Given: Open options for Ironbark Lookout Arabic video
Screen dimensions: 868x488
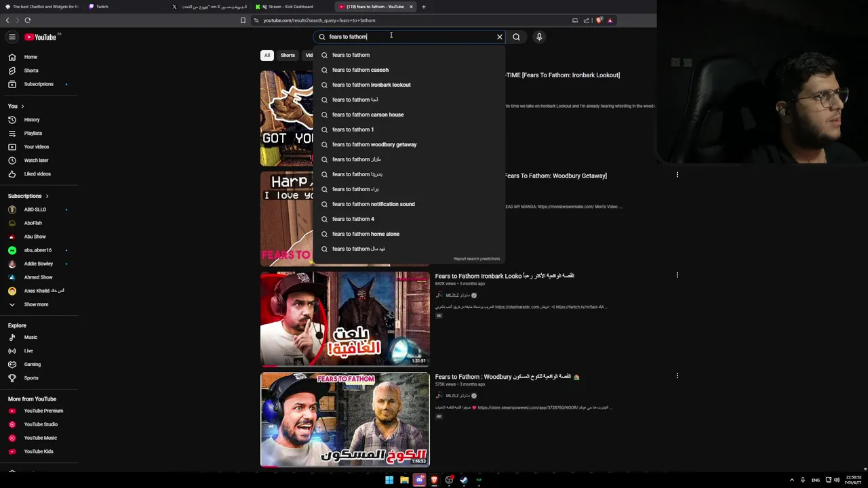Looking at the screenshot, I should [x=677, y=275].
